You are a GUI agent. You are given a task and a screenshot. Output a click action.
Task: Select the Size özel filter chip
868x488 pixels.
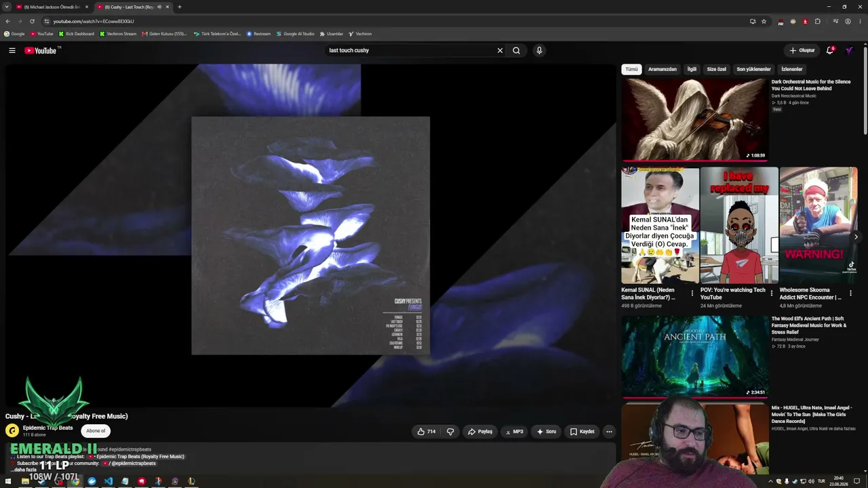[716, 69]
